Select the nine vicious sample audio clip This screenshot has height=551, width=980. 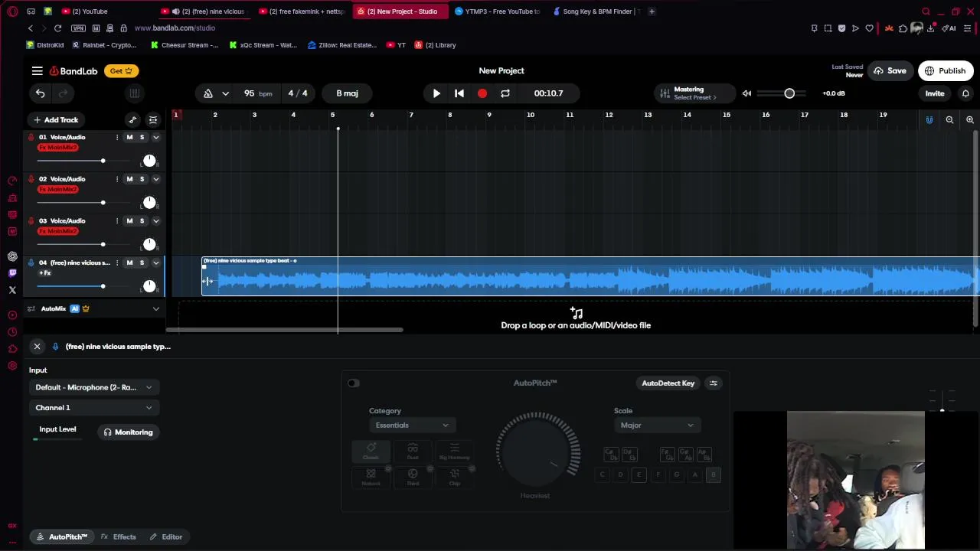click(x=590, y=277)
